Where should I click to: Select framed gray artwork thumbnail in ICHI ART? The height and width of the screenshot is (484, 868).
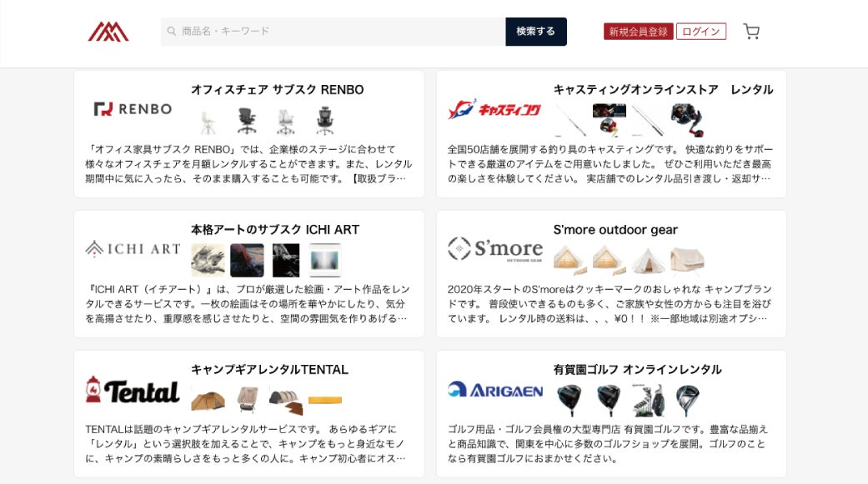(x=325, y=260)
